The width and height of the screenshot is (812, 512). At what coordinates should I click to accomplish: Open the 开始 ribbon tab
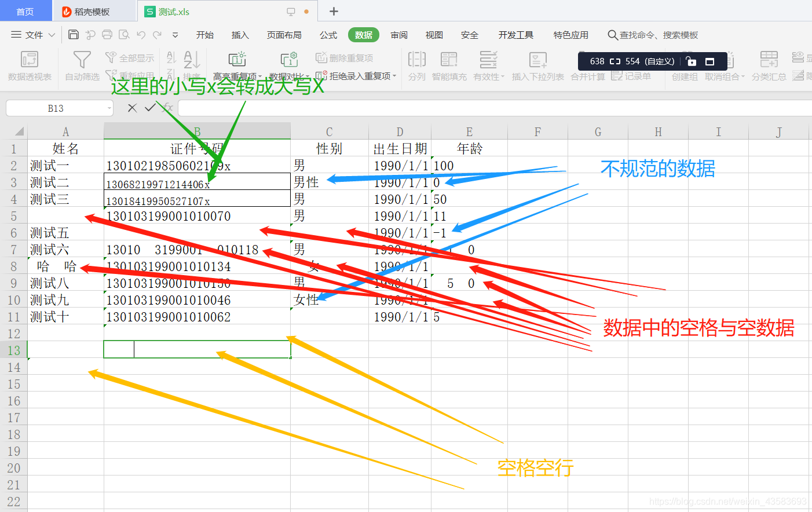(205, 35)
